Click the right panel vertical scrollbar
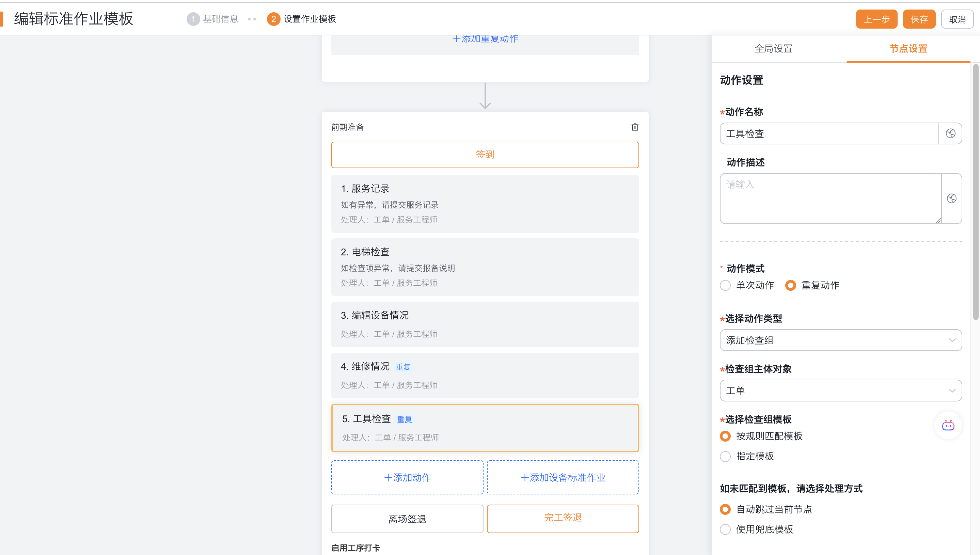 pos(976,191)
